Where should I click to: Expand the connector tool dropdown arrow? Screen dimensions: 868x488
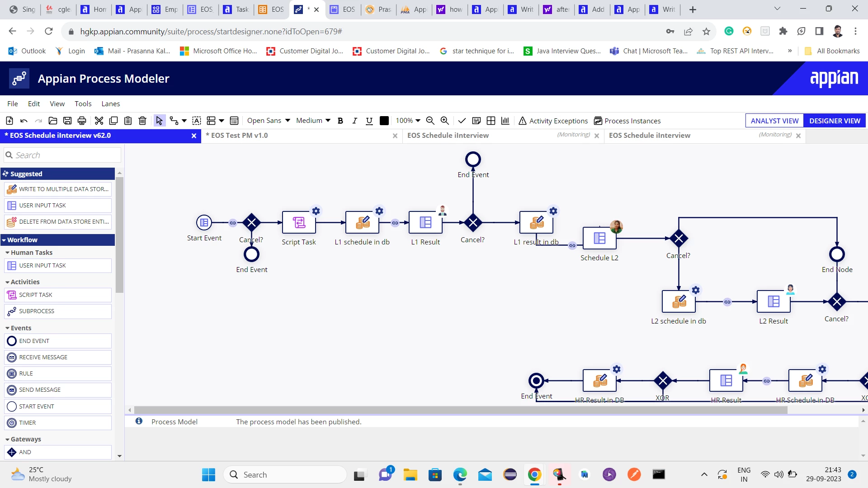(184, 121)
